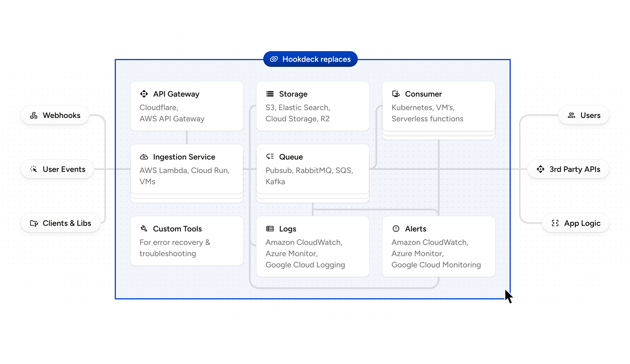
Task: Click the Google Cloud Monitoring text
Action: tap(436, 265)
